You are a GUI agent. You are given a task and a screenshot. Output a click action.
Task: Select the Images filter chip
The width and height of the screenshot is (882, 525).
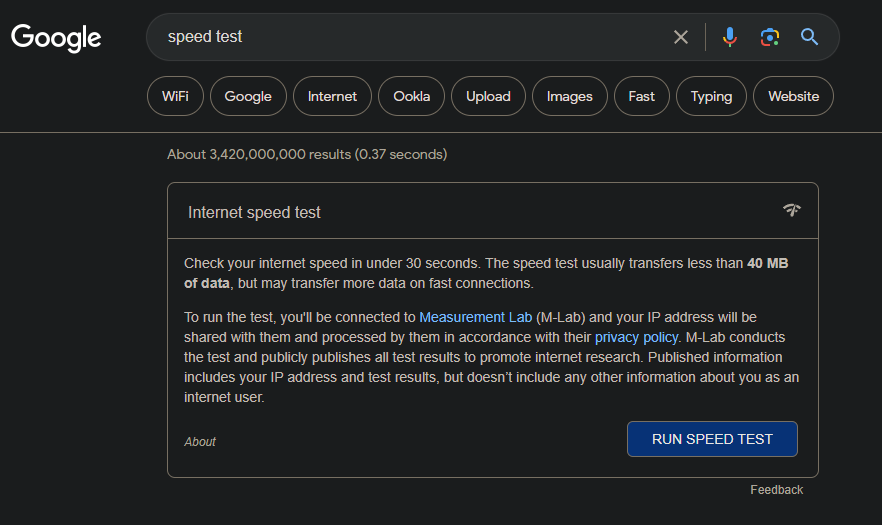(x=570, y=96)
